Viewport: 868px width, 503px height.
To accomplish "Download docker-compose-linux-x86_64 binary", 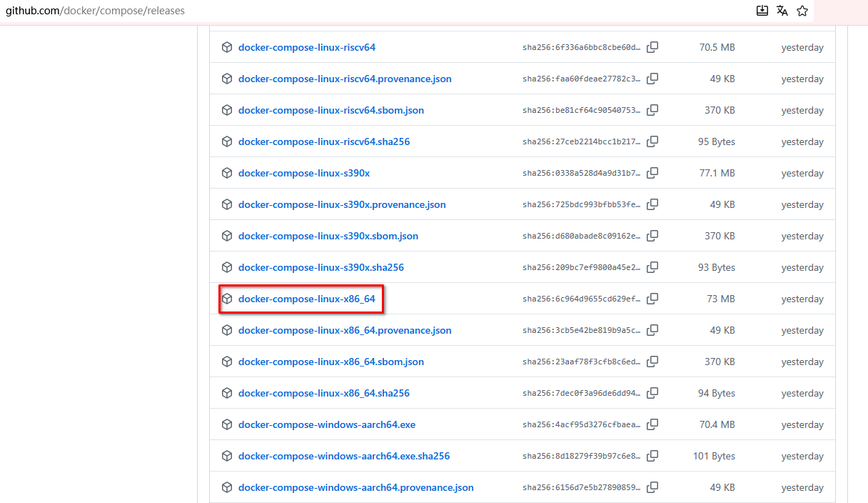I will (x=306, y=299).
